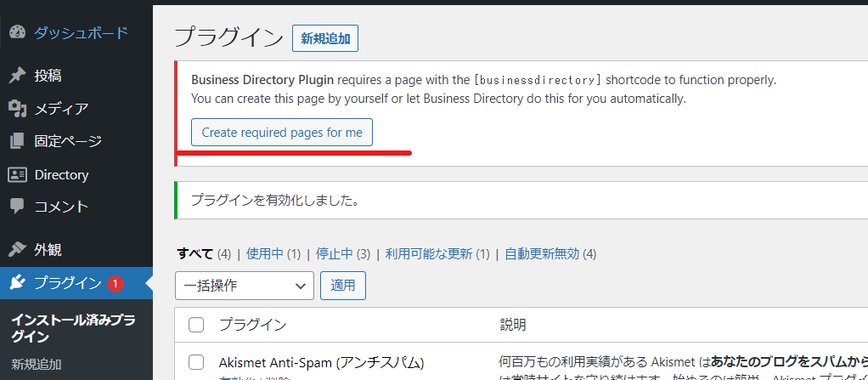Click the Directory card icon
Screen dimensions: 868x380
(x=17, y=174)
